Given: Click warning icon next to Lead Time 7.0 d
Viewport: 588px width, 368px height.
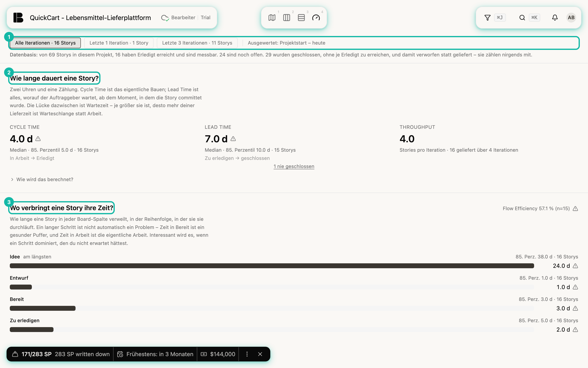Looking at the screenshot, I should coord(233,139).
